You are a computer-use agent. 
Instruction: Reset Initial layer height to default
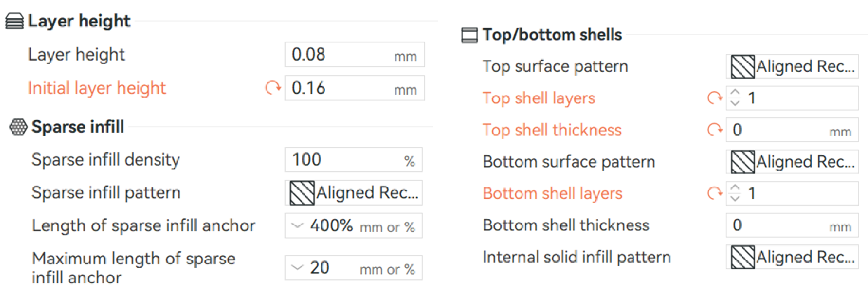point(273,88)
